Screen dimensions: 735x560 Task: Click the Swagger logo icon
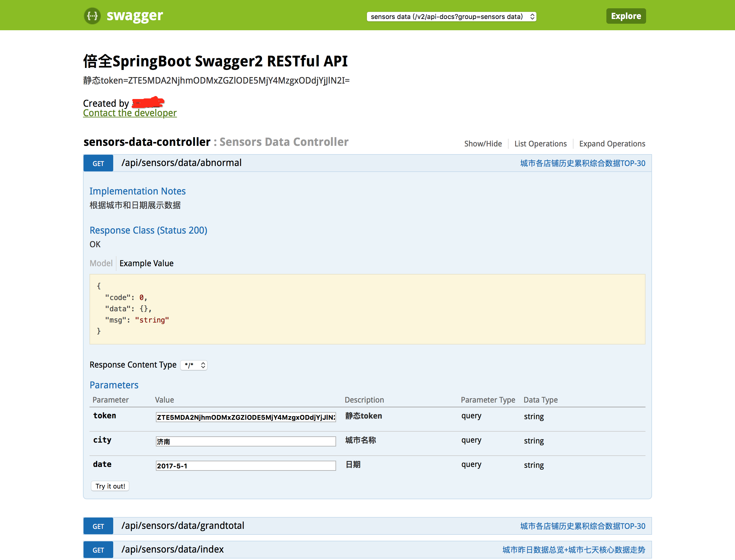pos(92,16)
